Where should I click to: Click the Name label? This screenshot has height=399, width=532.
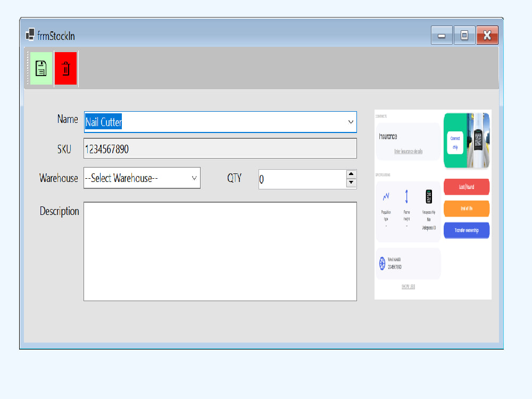pyautogui.click(x=68, y=119)
